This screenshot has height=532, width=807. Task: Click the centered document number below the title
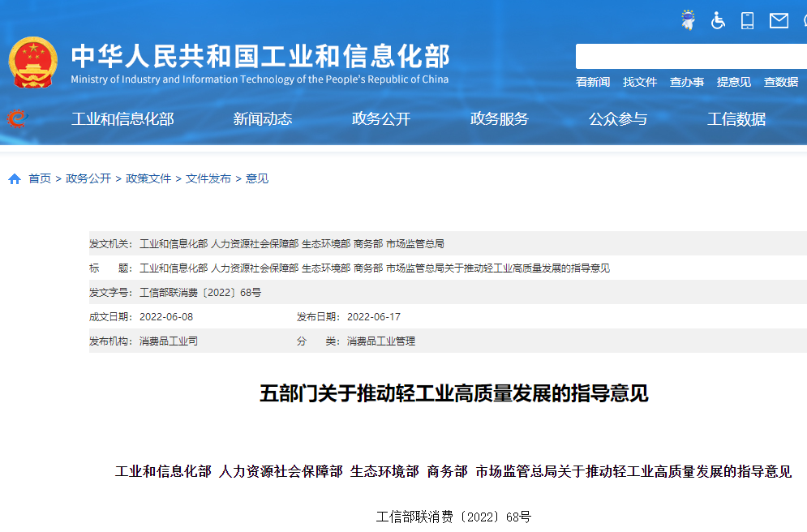[x=453, y=517]
